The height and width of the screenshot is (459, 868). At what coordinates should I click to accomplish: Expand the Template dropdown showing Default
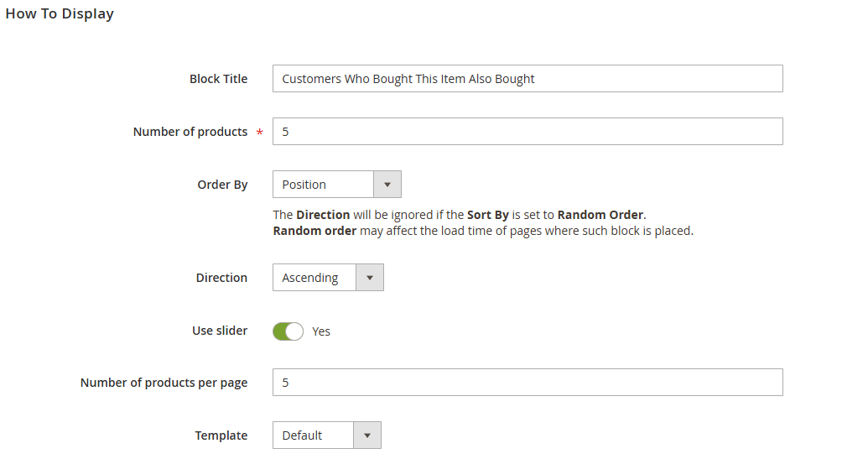(x=314, y=436)
